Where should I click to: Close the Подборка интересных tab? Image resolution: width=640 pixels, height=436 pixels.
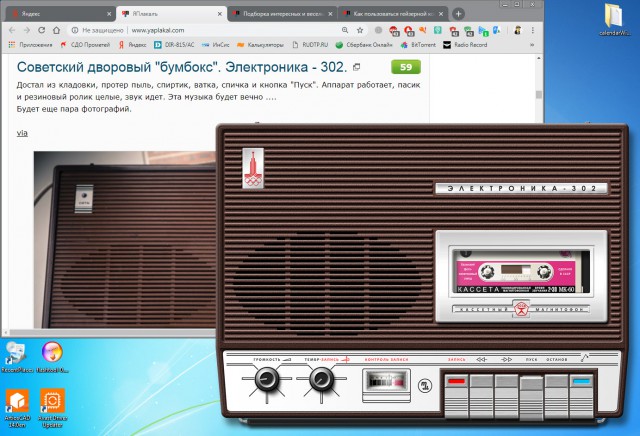[330, 14]
